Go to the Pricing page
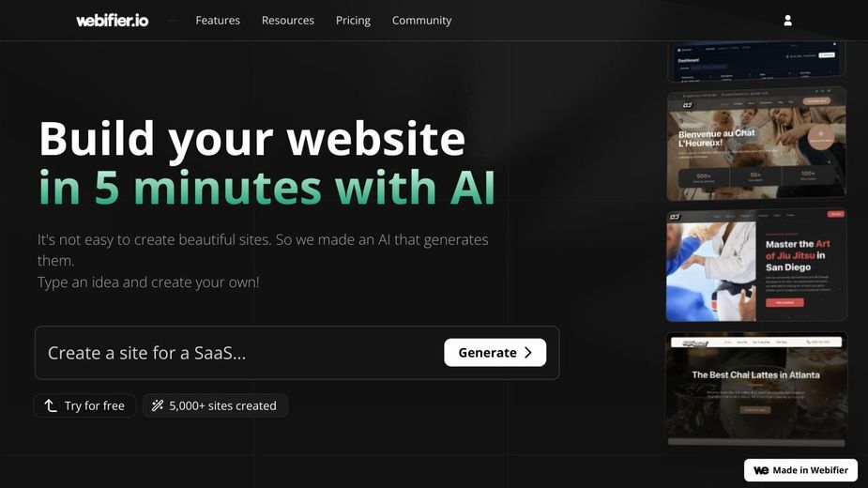 (x=353, y=21)
